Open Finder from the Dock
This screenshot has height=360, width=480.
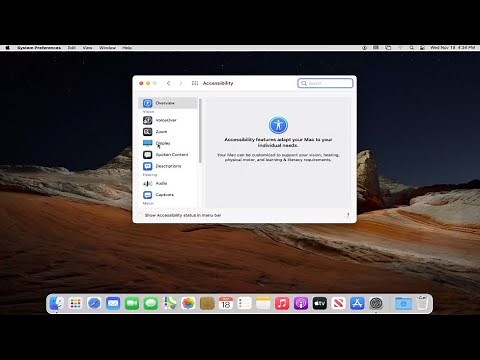pyautogui.click(x=57, y=303)
